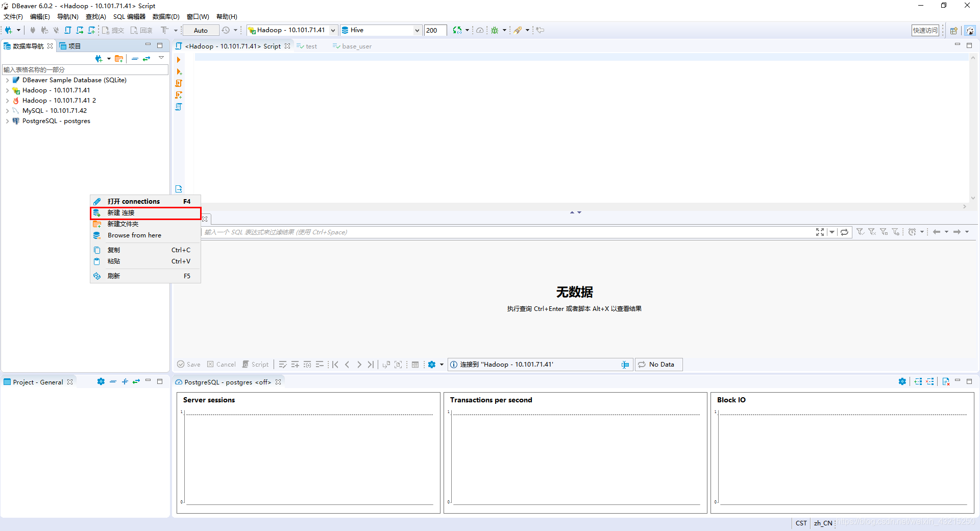
Task: Click the SQL expression filter input field
Action: (508, 232)
